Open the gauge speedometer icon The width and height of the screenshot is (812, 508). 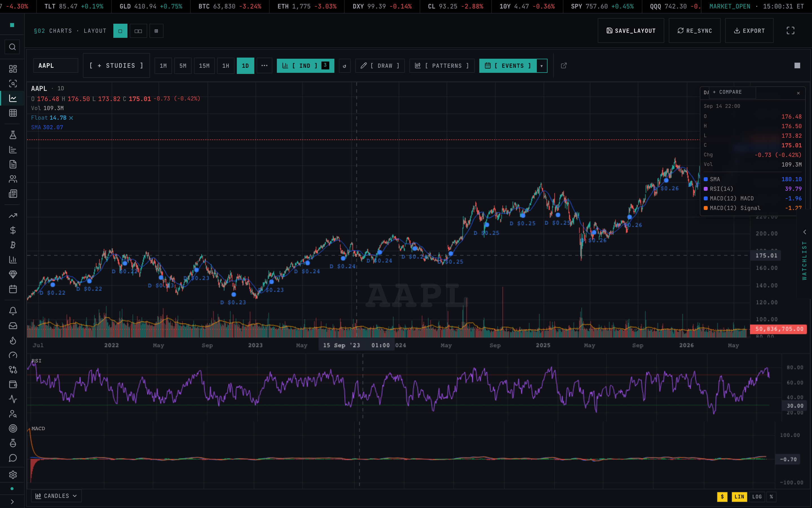coord(13,355)
